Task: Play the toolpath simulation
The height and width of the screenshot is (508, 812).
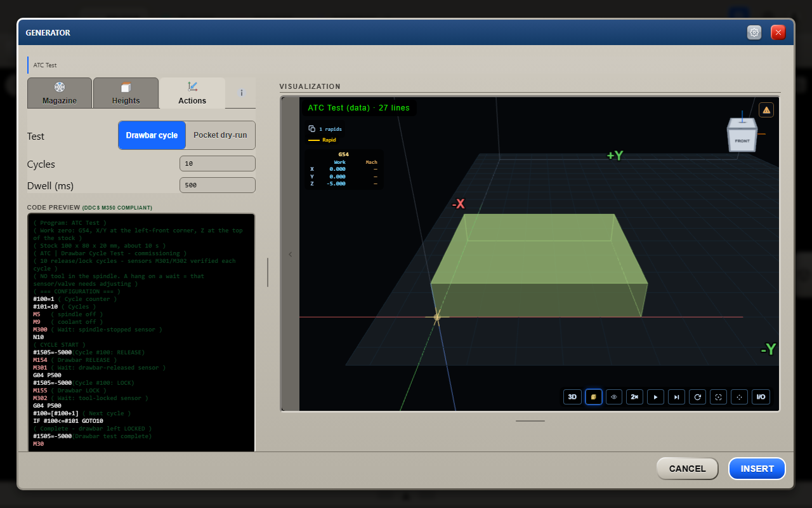Action: point(656,397)
